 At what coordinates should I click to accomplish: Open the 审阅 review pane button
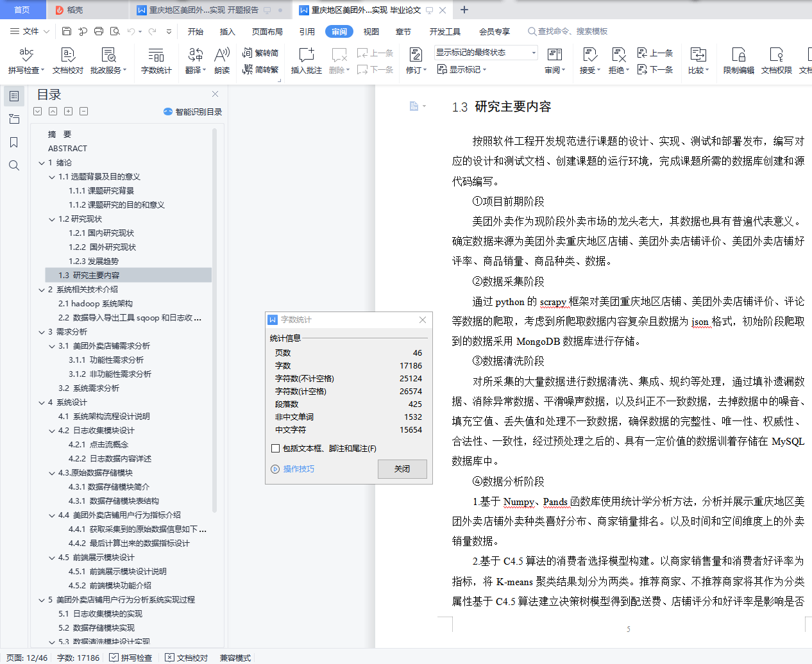coord(555,61)
